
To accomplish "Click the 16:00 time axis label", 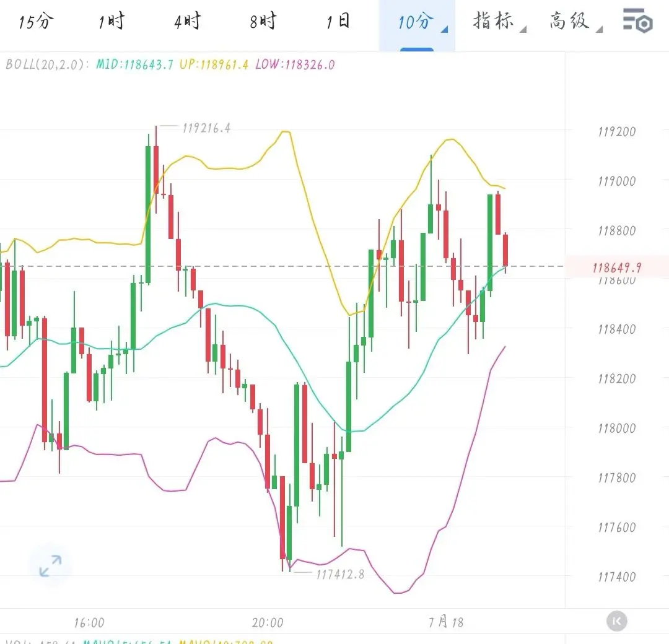I will point(89,623).
